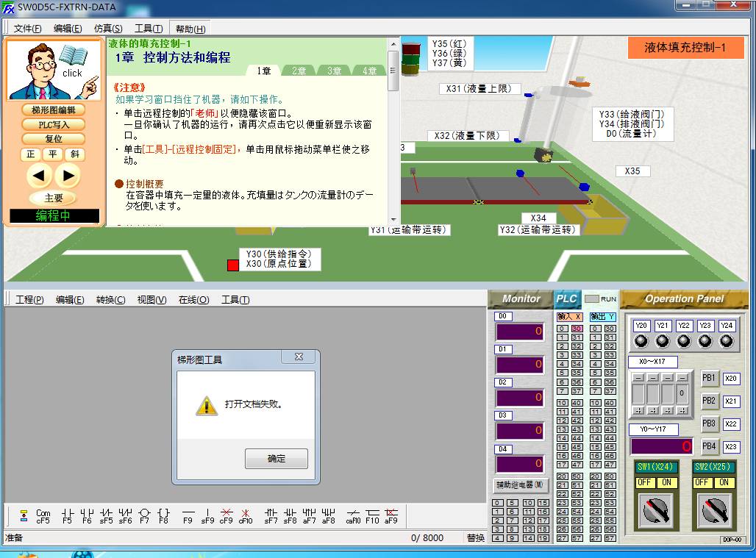Open the 仿真(S) menu
The image size is (756, 558).
(108, 29)
